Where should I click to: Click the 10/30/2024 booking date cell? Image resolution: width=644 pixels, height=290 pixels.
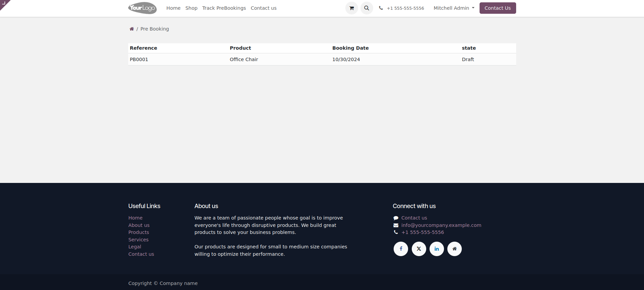click(x=346, y=59)
